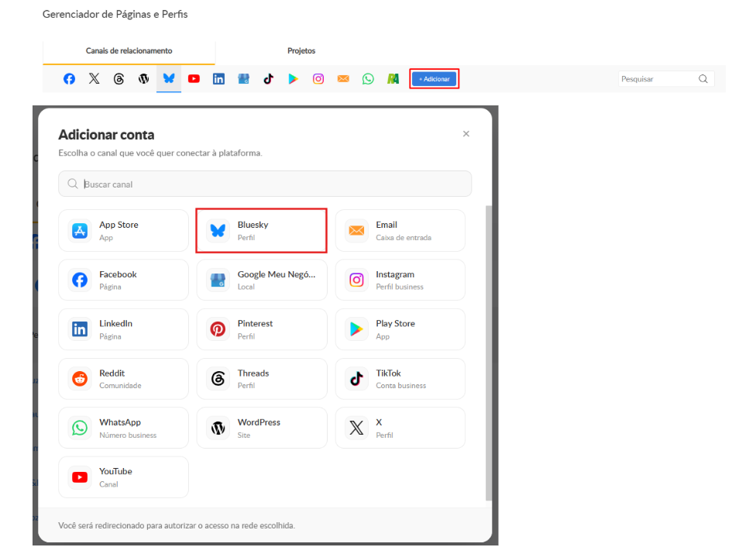Open the X channel icon in toolbar
756x554 pixels.
click(94, 78)
